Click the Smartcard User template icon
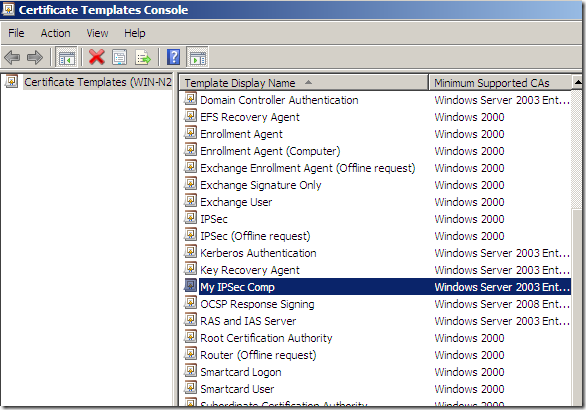This screenshot has width=586, height=410. (190, 388)
